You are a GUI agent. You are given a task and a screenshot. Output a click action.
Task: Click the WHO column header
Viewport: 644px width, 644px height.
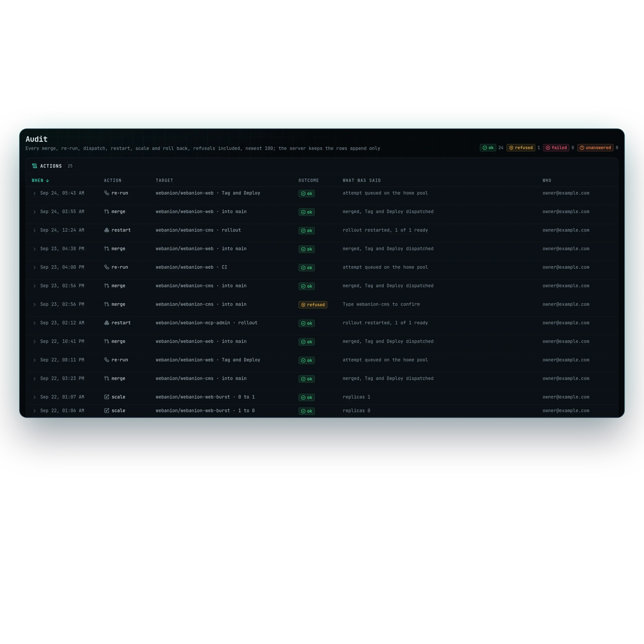pyautogui.click(x=547, y=181)
